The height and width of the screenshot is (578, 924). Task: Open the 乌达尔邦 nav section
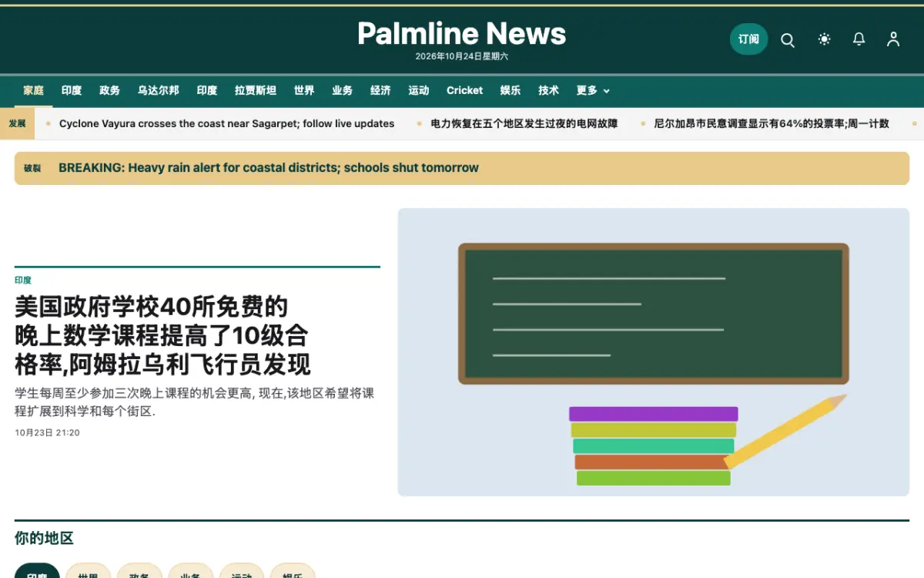159,90
